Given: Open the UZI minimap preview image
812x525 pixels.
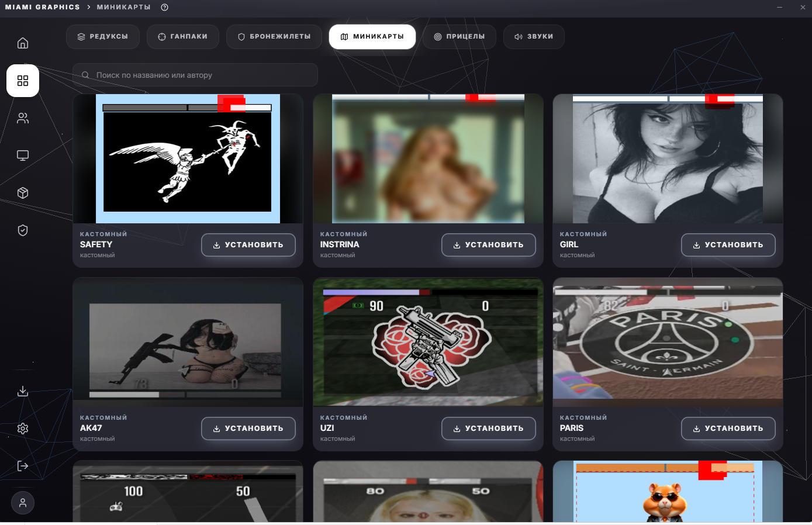Looking at the screenshot, I should pyautogui.click(x=429, y=342).
